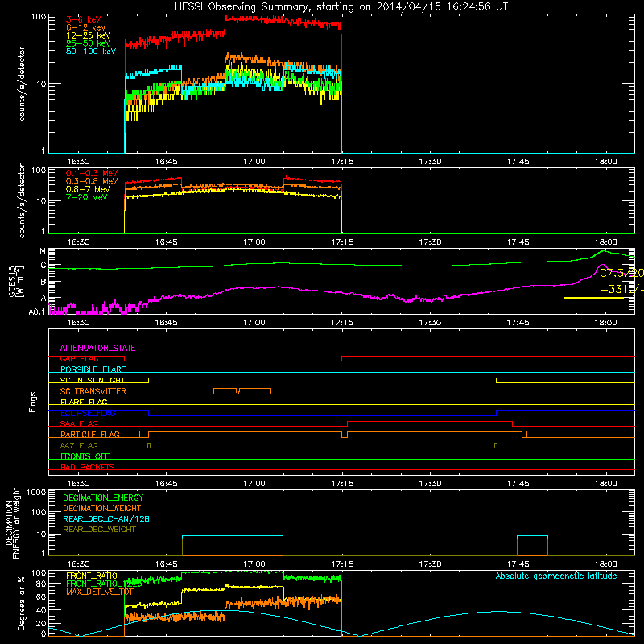Click 17:45 tick under decimation panel
The width and height of the screenshot is (644, 644).
pos(518,564)
